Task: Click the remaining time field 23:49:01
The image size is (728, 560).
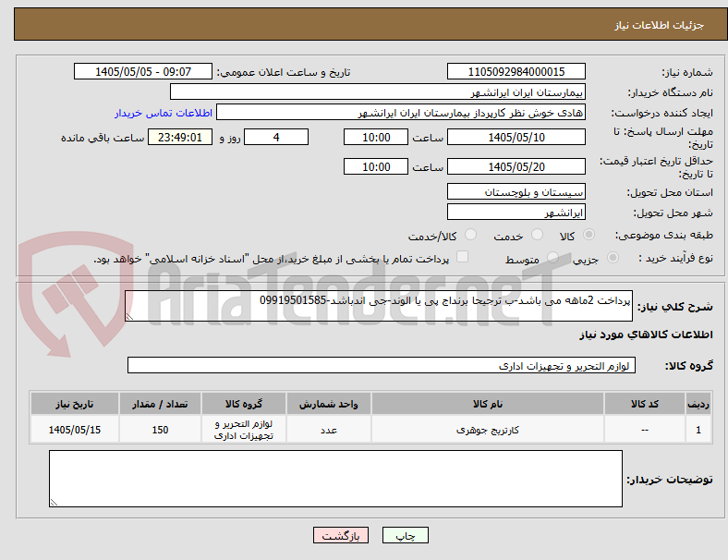Action: (180, 137)
